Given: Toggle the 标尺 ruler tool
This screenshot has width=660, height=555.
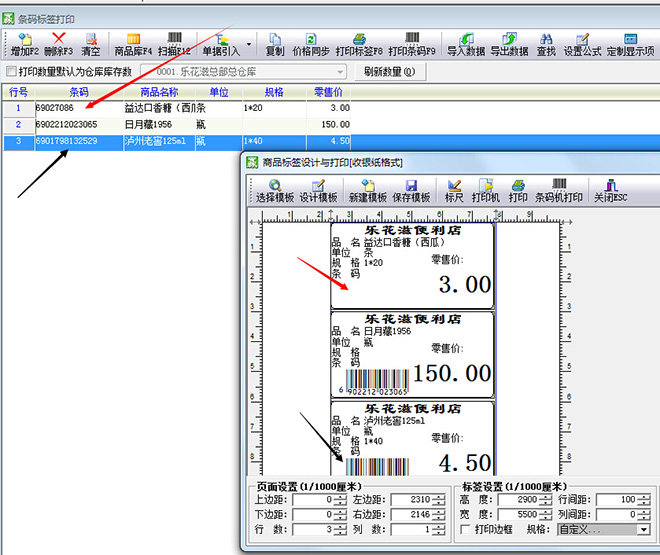Looking at the screenshot, I should point(454,190).
